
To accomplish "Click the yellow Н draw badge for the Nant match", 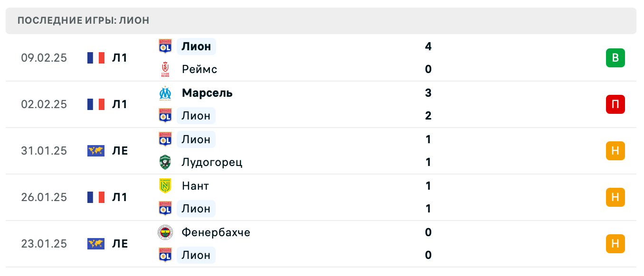I will [616, 197].
